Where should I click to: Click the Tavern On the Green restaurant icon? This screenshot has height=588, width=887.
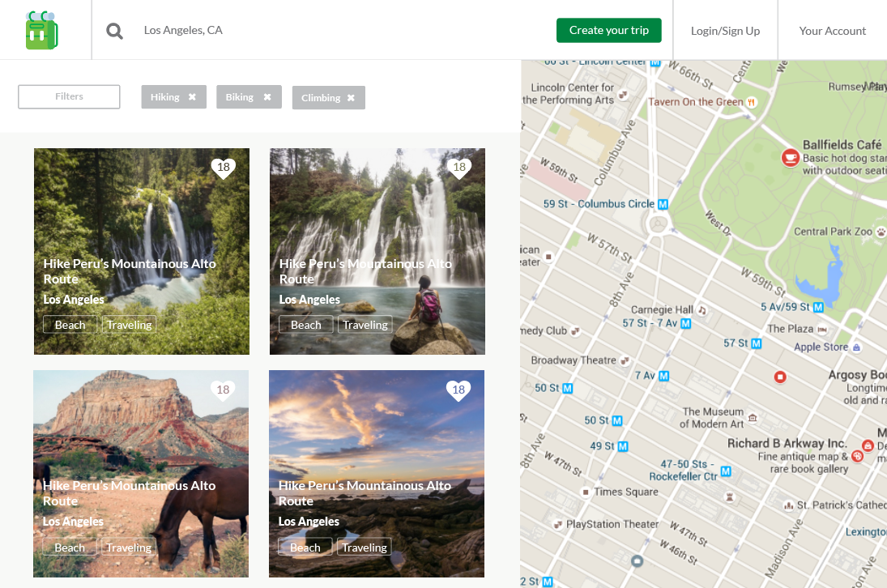pos(751,102)
